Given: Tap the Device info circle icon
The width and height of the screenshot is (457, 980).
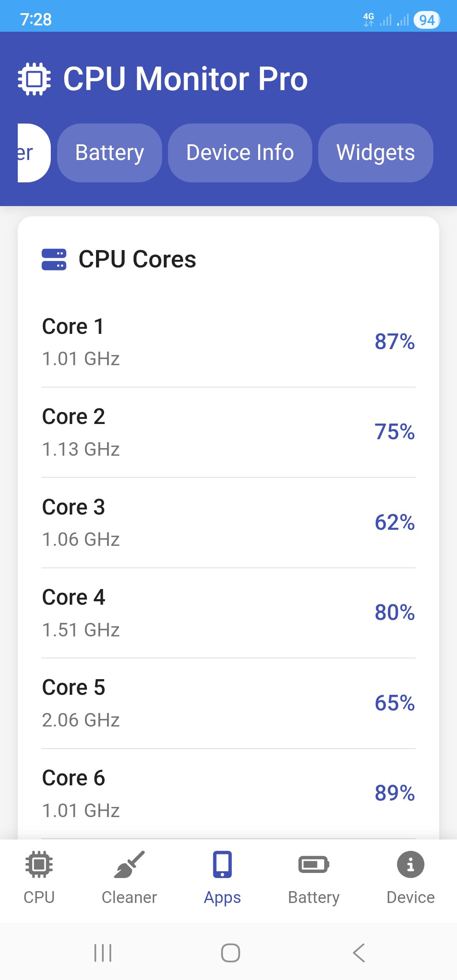Looking at the screenshot, I should click(x=410, y=865).
